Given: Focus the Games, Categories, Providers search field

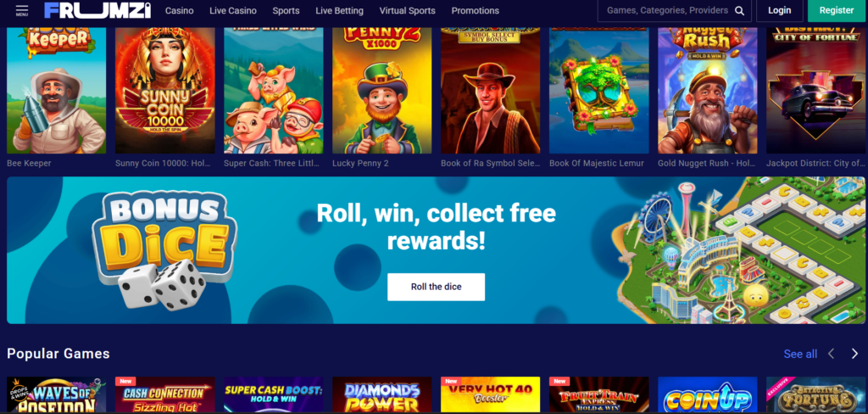Looking at the screenshot, I should pyautogui.click(x=666, y=10).
